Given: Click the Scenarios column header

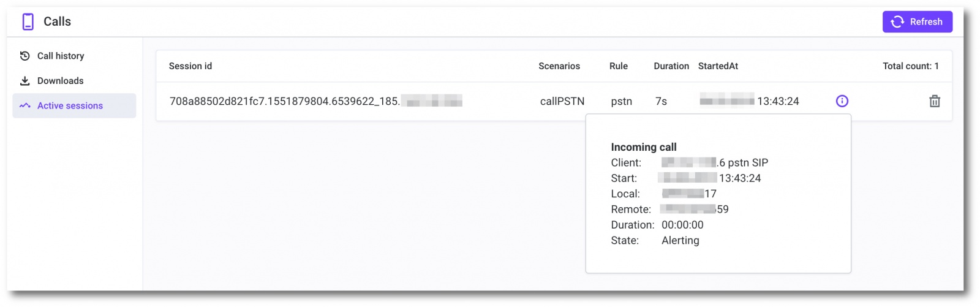Looking at the screenshot, I should (559, 66).
